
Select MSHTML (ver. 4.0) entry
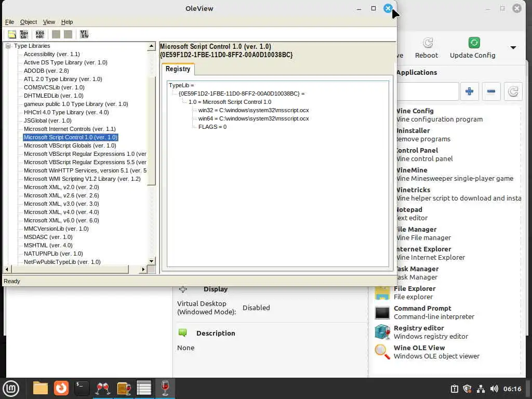click(x=48, y=245)
